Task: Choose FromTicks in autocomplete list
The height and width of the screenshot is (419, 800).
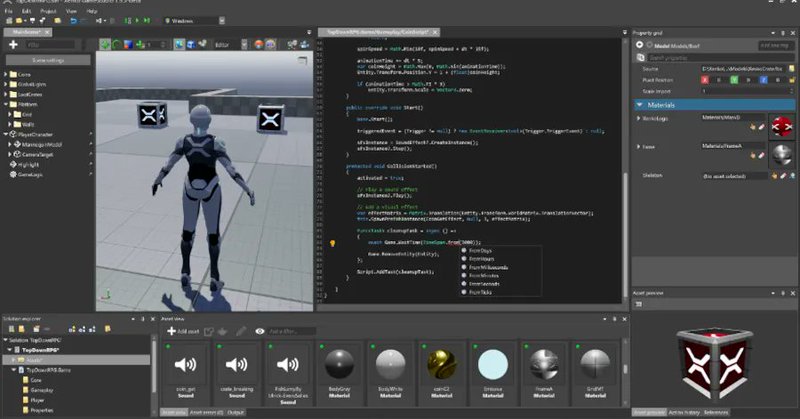Action: 480,292
